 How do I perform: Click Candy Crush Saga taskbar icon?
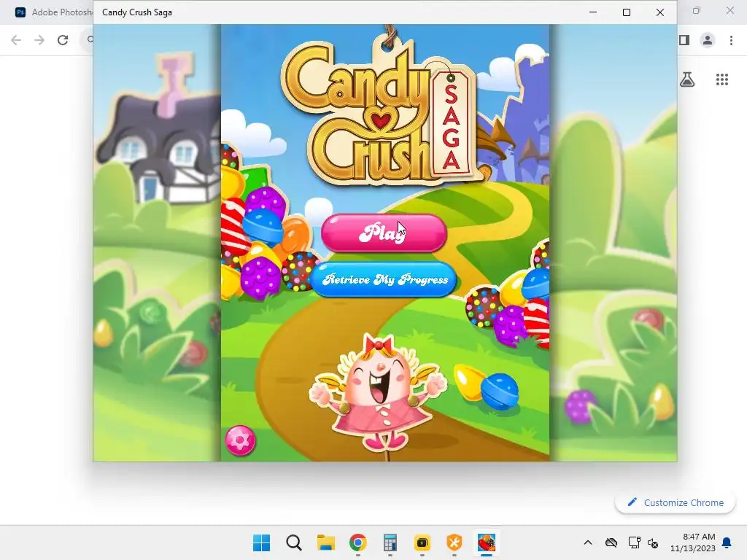pyautogui.click(x=487, y=542)
